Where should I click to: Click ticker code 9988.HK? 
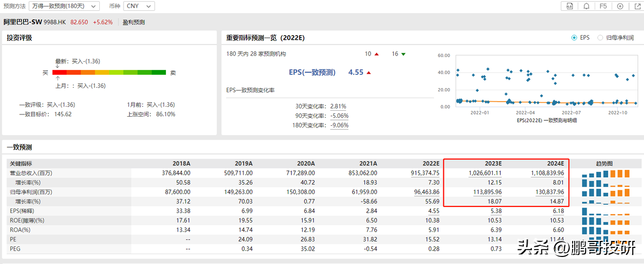click(54, 22)
